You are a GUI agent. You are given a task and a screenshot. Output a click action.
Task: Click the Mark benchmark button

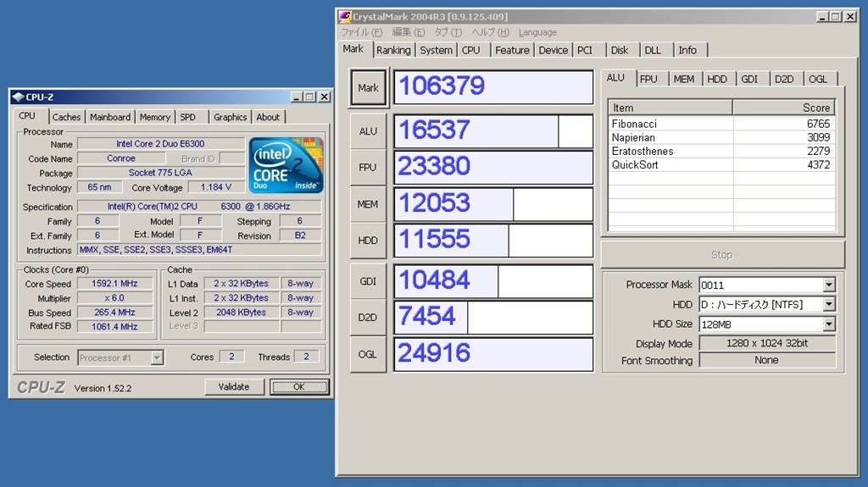coord(368,87)
